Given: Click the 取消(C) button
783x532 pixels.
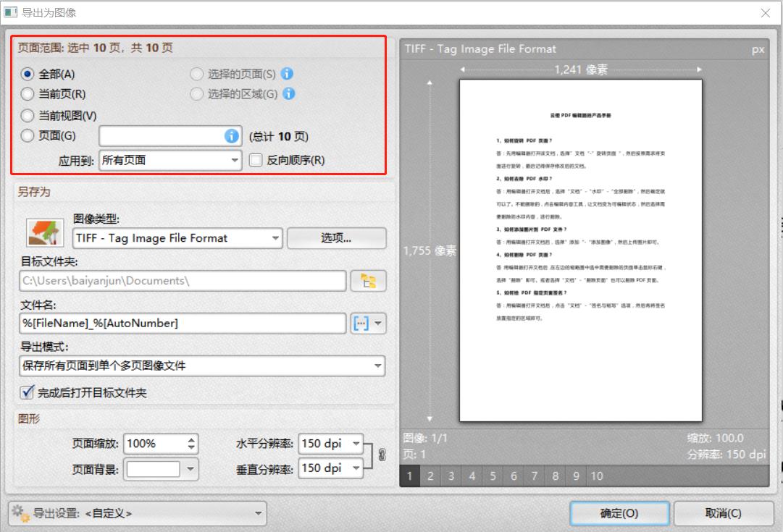Looking at the screenshot, I should [x=723, y=513].
